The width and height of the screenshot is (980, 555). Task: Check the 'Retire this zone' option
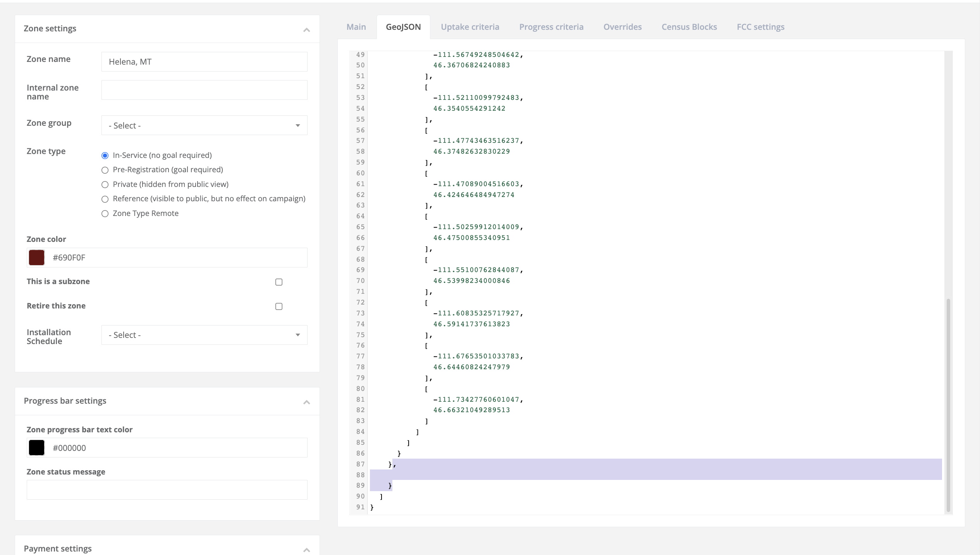point(279,306)
